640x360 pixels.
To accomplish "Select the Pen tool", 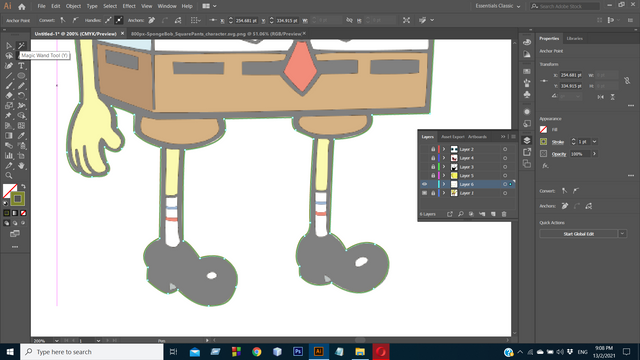I will point(9,66).
